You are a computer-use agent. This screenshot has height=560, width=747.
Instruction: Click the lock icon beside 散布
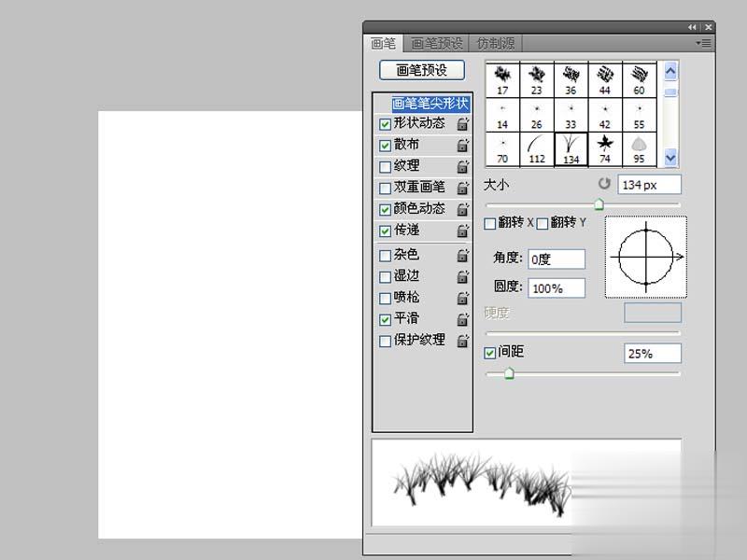(x=462, y=146)
